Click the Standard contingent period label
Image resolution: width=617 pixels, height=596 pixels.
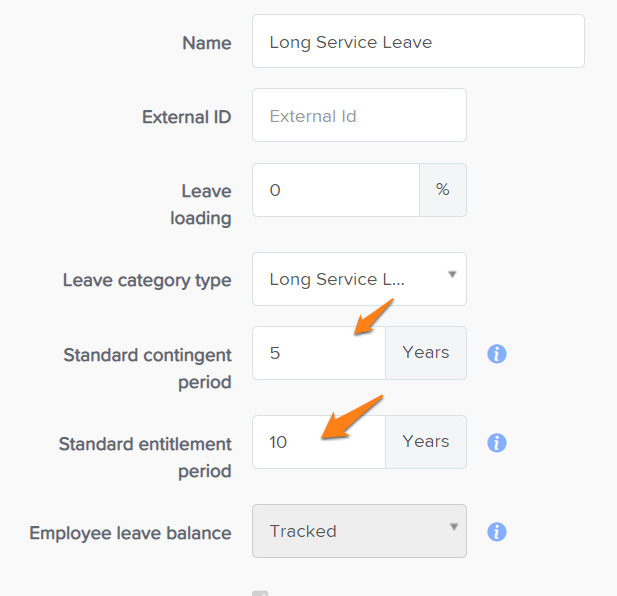[x=148, y=369]
